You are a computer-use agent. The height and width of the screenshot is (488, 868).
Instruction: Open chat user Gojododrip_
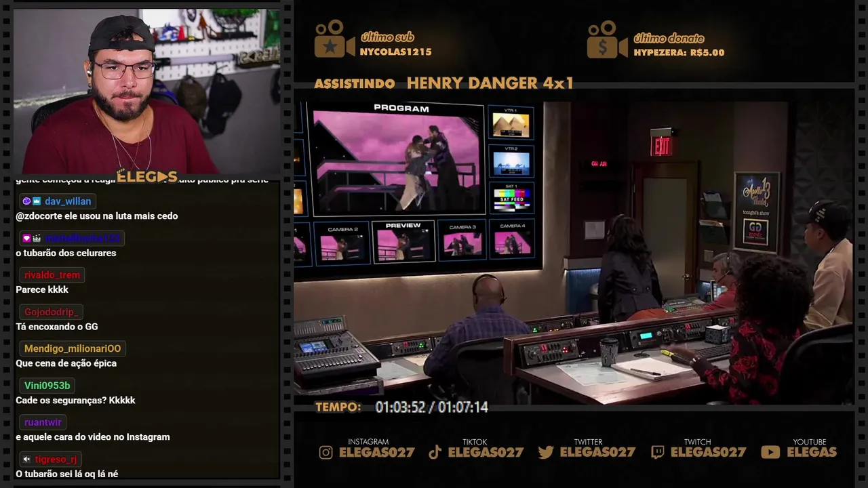[52, 312]
